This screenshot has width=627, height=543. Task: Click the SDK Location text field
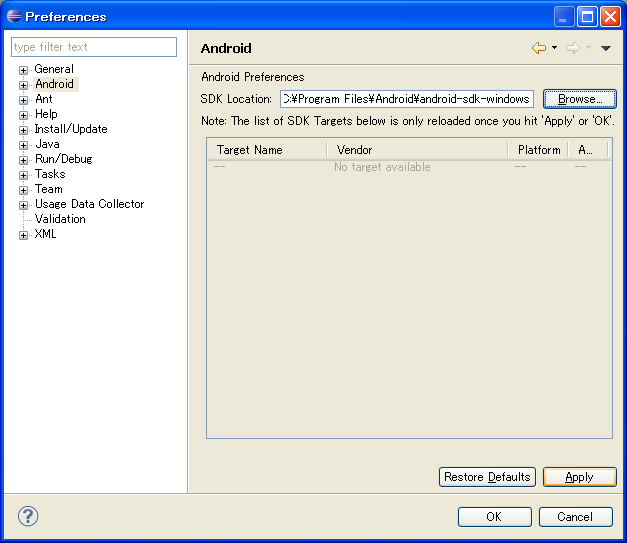coord(406,99)
